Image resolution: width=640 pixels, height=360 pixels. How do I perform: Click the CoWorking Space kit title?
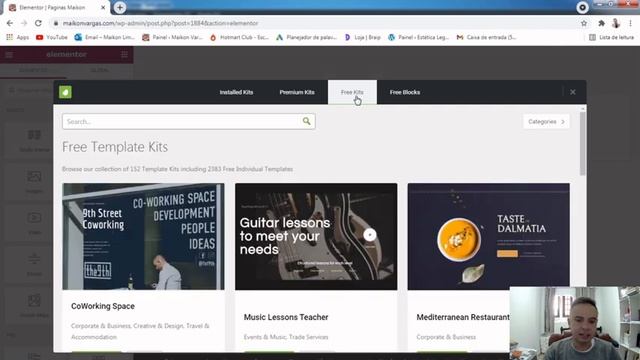pyautogui.click(x=103, y=306)
